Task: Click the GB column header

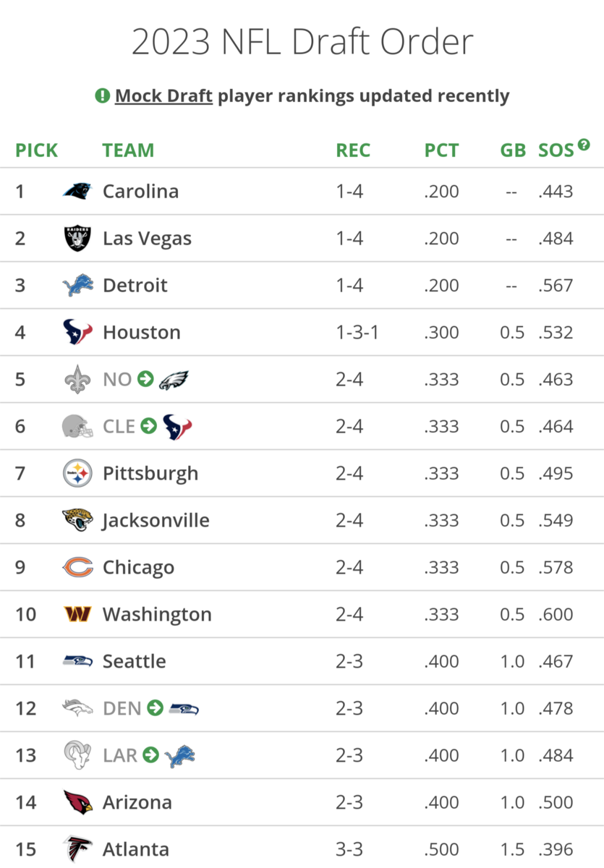Action: pos(513,150)
